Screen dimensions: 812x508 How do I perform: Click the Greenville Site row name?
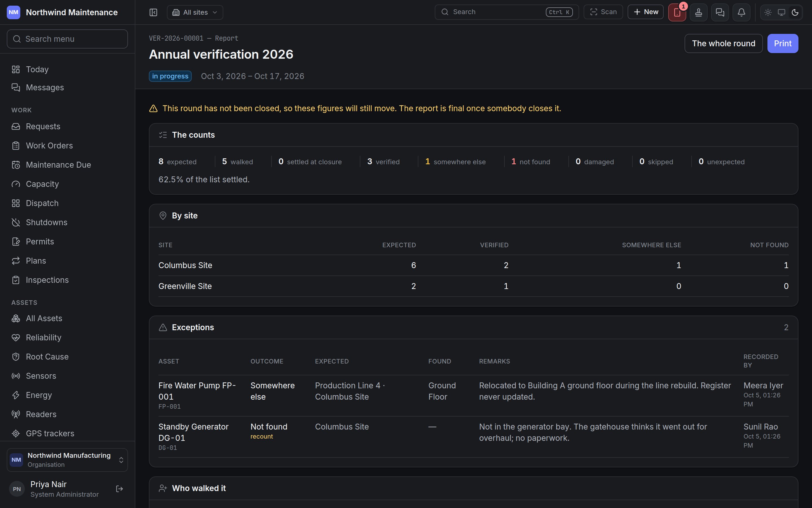pos(185,286)
